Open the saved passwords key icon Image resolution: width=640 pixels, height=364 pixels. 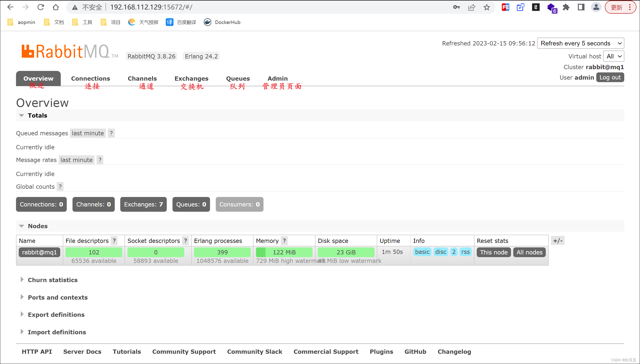(x=456, y=7)
